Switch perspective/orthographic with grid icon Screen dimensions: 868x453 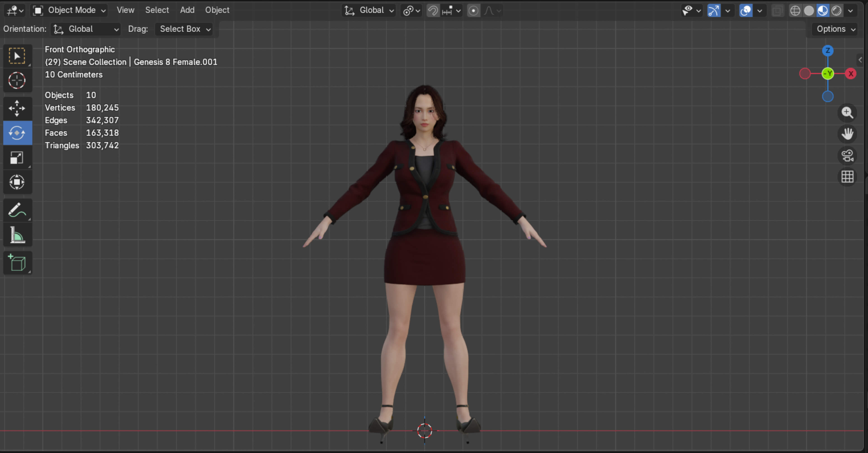(847, 177)
